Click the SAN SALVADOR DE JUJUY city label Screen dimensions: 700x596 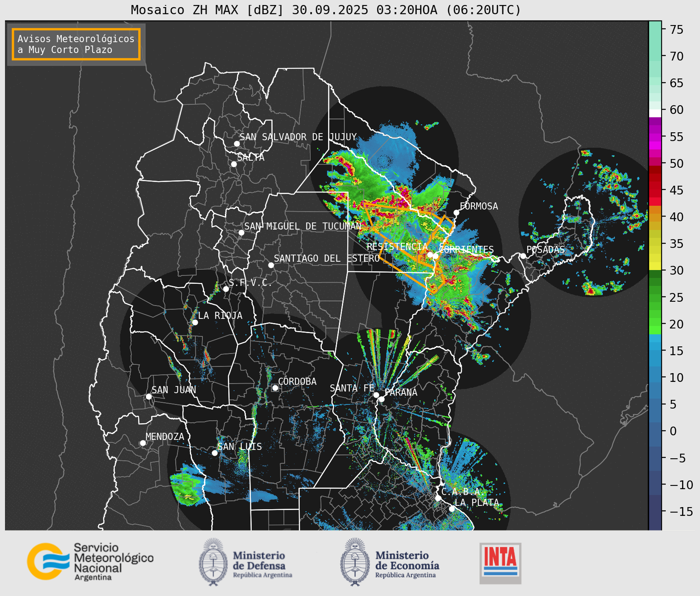coord(298,137)
